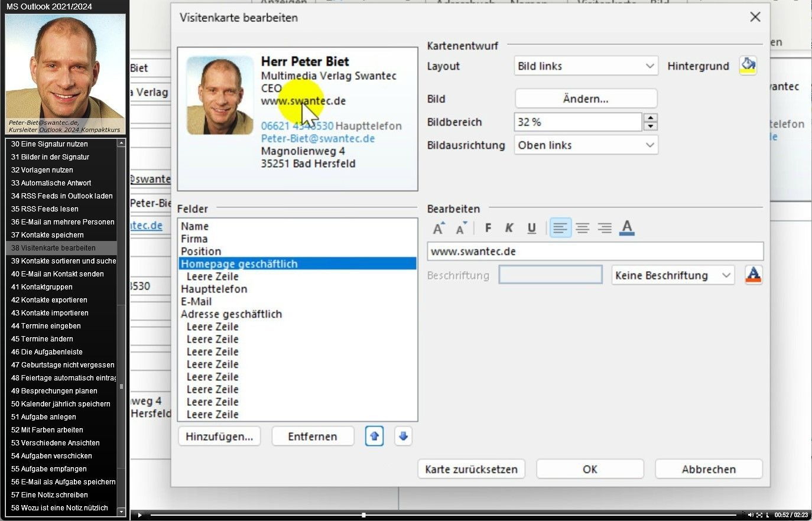
Task: Click the Karte zurücksetzen button
Action: pos(471,470)
